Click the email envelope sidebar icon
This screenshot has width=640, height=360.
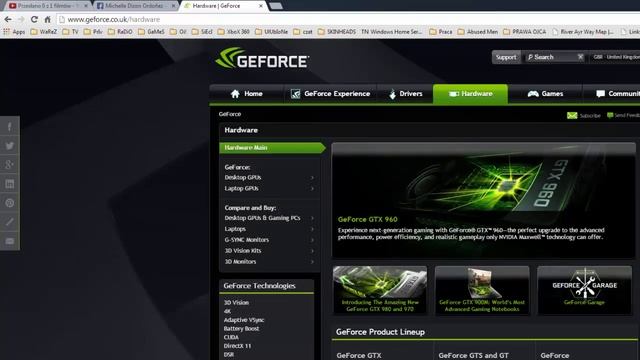pyautogui.click(x=9, y=241)
